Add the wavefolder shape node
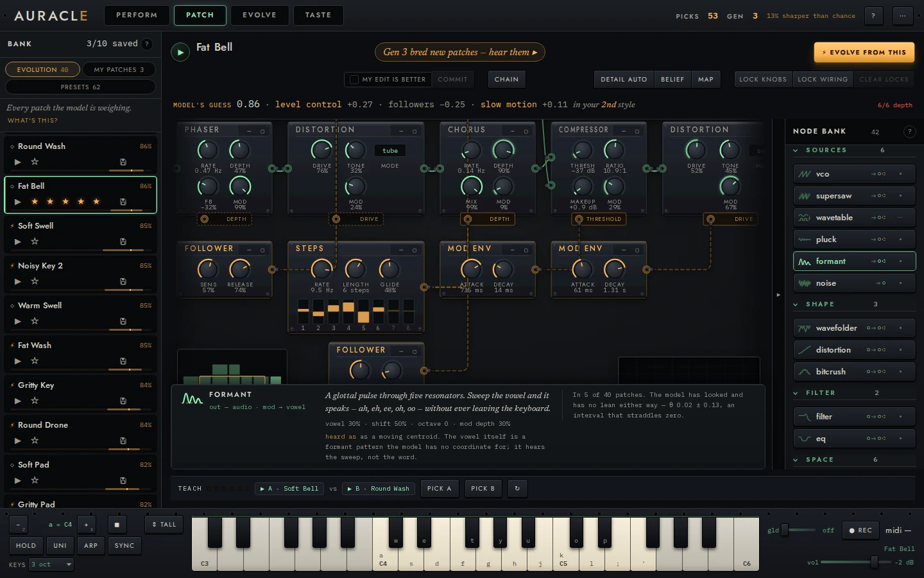The width and height of the screenshot is (924, 578). [x=854, y=328]
